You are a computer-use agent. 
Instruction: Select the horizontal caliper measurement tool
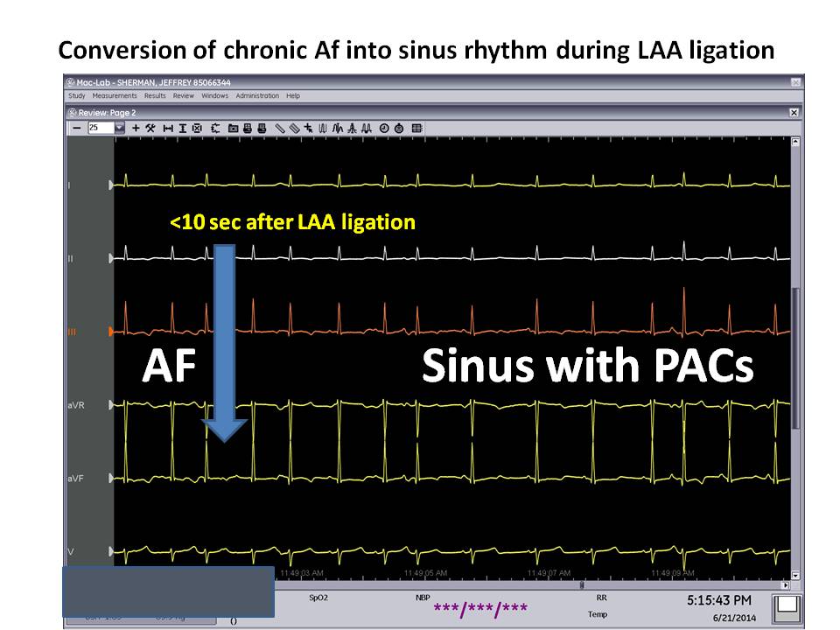click(167, 128)
